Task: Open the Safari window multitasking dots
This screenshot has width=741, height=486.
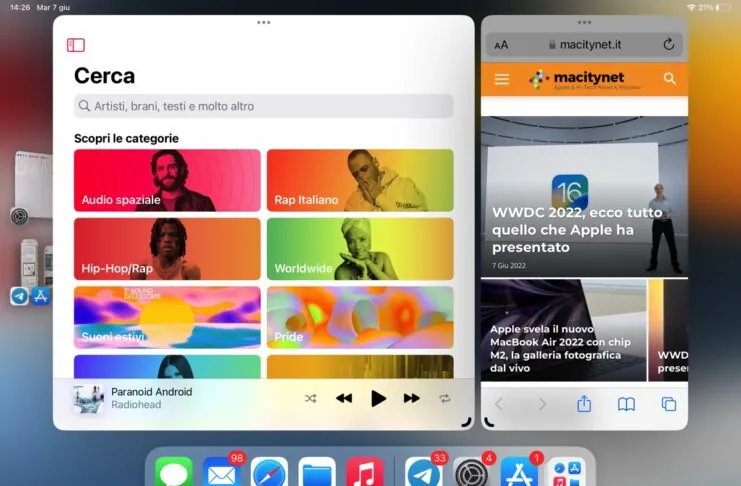Action: pos(584,22)
